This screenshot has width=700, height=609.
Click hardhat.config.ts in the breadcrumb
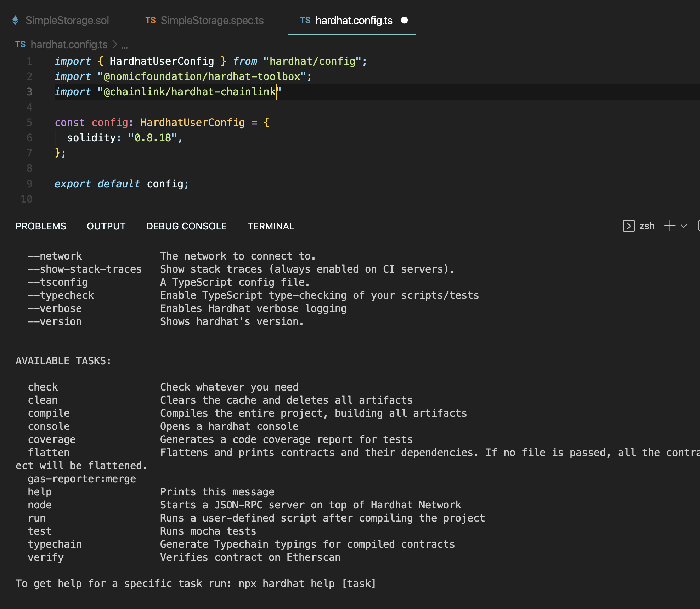(x=69, y=45)
